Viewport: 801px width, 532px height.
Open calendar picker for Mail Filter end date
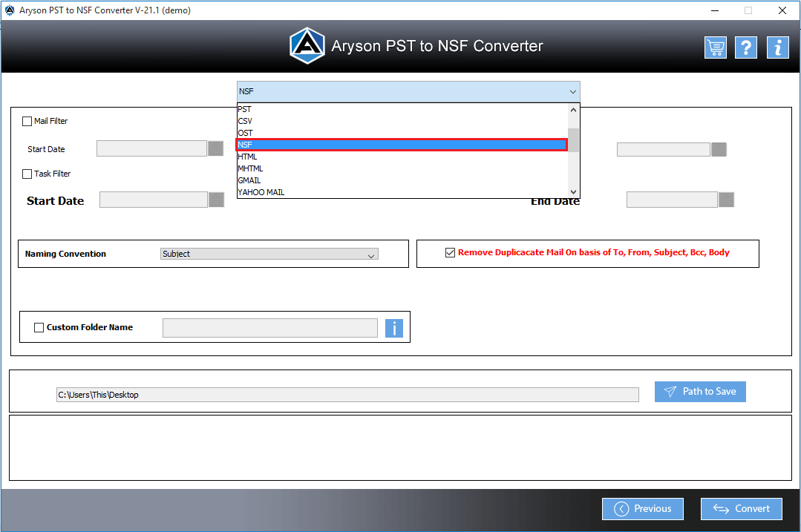click(x=719, y=150)
